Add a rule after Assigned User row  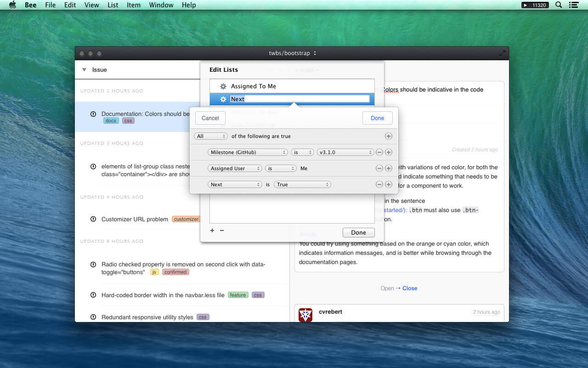coord(388,168)
